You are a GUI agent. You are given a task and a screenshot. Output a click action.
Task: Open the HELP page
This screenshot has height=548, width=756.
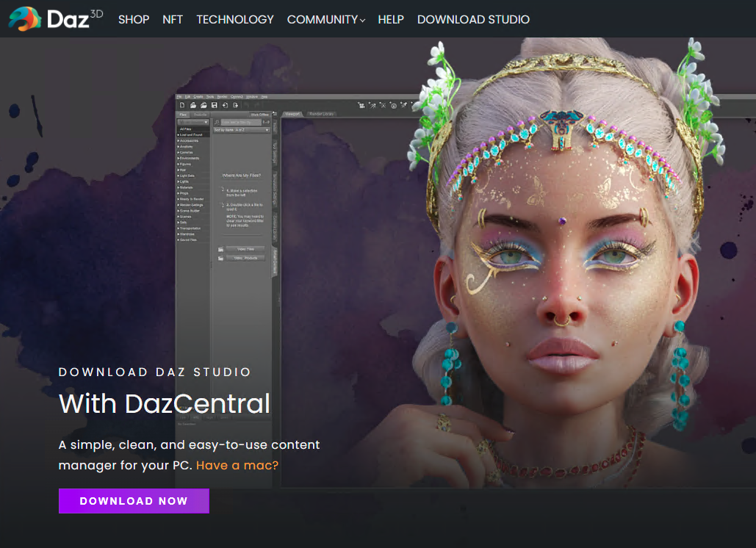coord(391,20)
